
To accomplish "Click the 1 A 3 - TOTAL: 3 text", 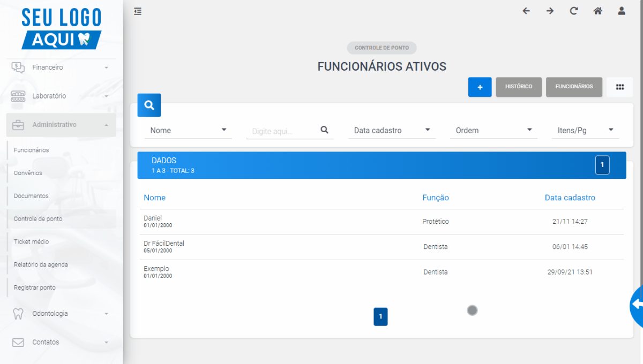I will pos(173,171).
